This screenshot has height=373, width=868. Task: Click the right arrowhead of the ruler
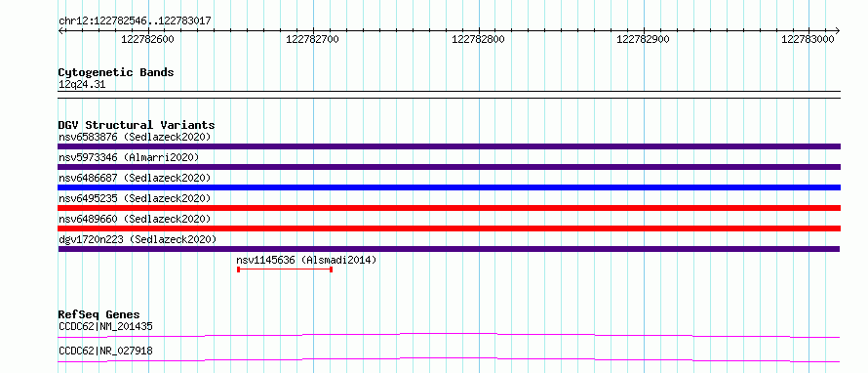point(838,30)
